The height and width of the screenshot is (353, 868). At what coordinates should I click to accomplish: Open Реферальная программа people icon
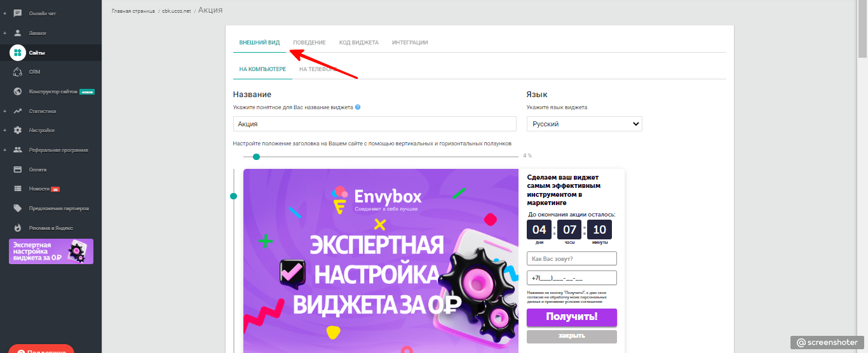[x=18, y=150]
